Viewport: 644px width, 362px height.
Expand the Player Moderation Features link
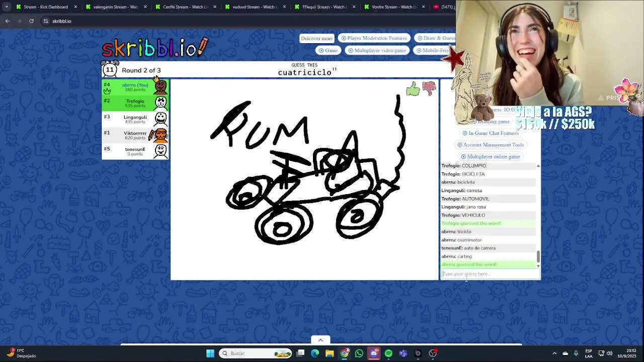374,38
